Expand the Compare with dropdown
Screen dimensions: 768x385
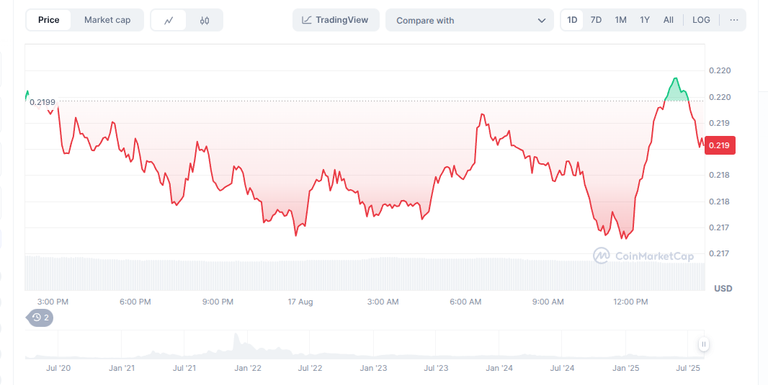[469, 21]
